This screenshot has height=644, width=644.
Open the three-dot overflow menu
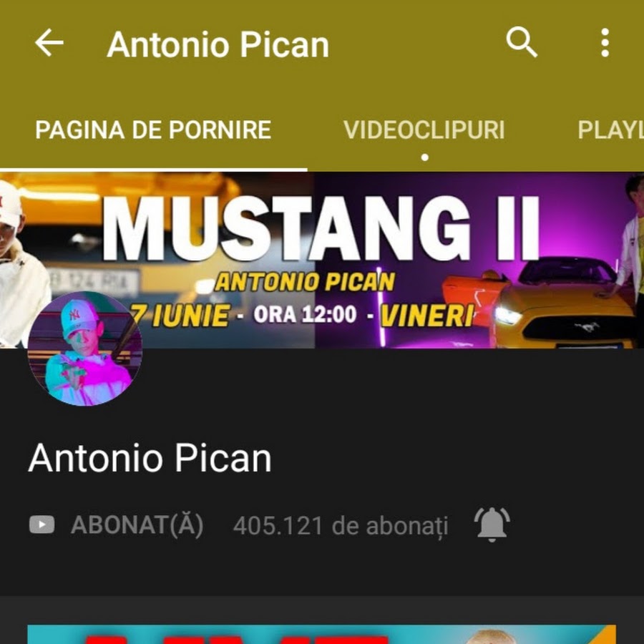tap(605, 42)
